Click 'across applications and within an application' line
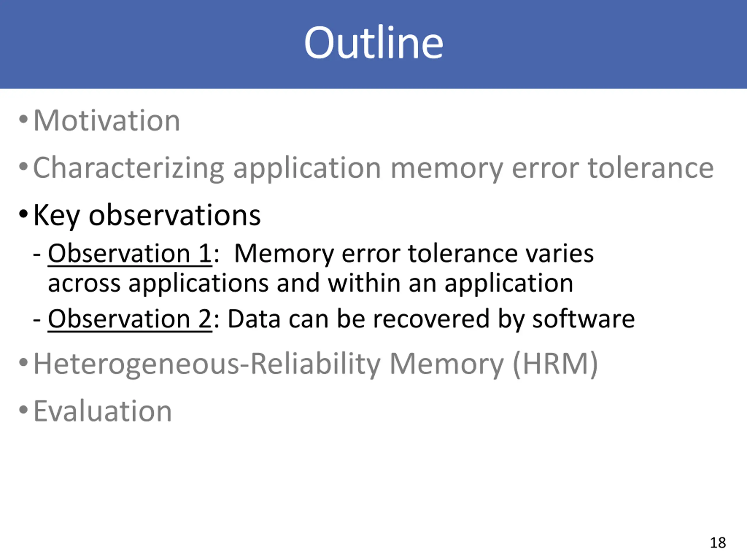This screenshot has height=560, width=747. [310, 283]
